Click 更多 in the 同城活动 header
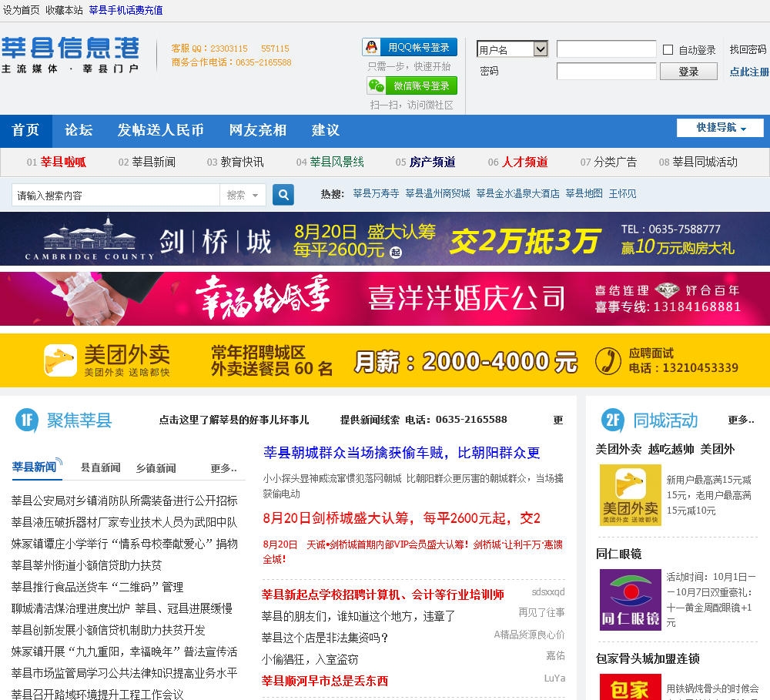 [x=741, y=420]
